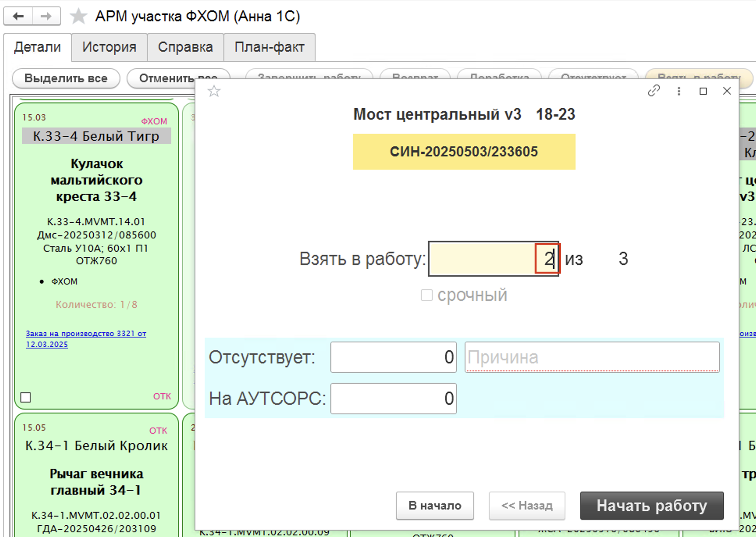Image resolution: width=756 pixels, height=537 pixels.
Task: Click the На АУТСОРС quantity field
Action: tap(393, 398)
